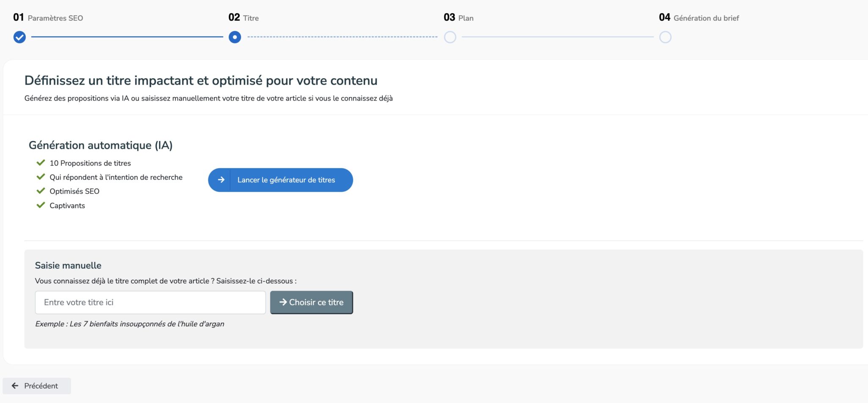The width and height of the screenshot is (868, 403).
Task: Click the active step 02 circle indicator
Action: (x=235, y=37)
